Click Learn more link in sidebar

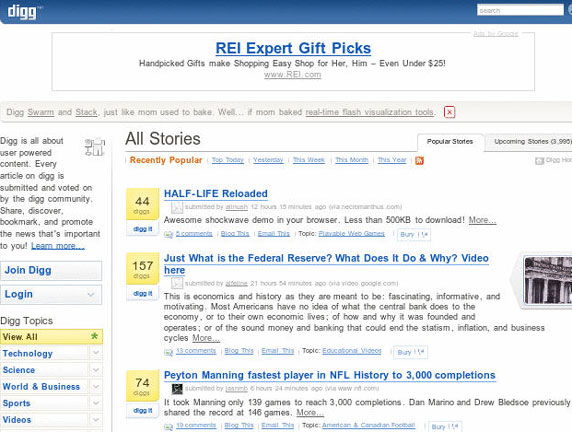click(x=58, y=246)
